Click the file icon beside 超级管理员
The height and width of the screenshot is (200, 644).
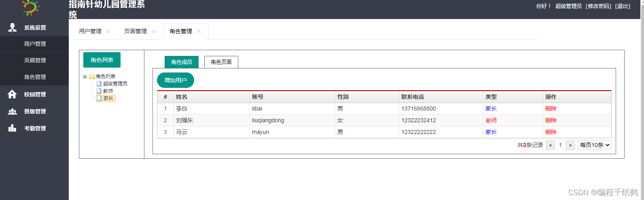(99, 84)
